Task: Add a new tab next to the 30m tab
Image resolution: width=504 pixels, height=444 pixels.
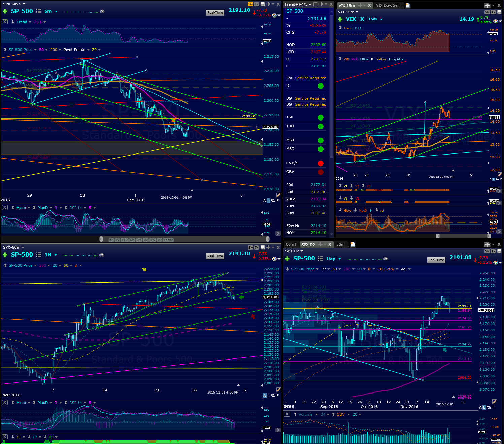Action: (353, 244)
